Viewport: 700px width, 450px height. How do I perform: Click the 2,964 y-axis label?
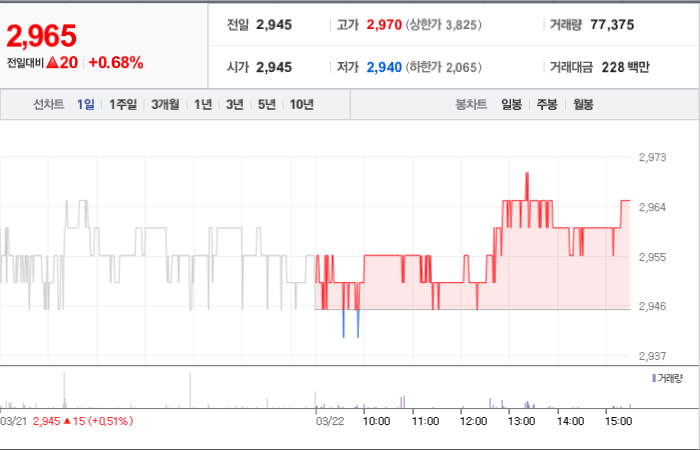[653, 207]
